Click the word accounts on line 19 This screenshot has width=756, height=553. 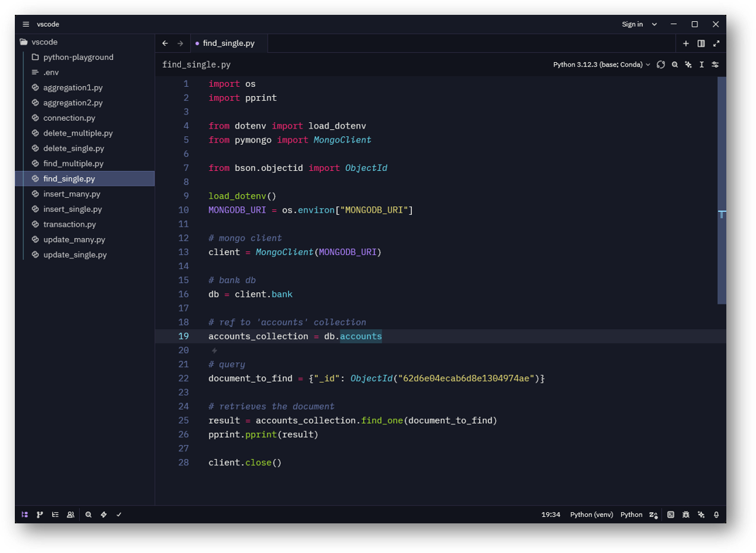pyautogui.click(x=360, y=336)
